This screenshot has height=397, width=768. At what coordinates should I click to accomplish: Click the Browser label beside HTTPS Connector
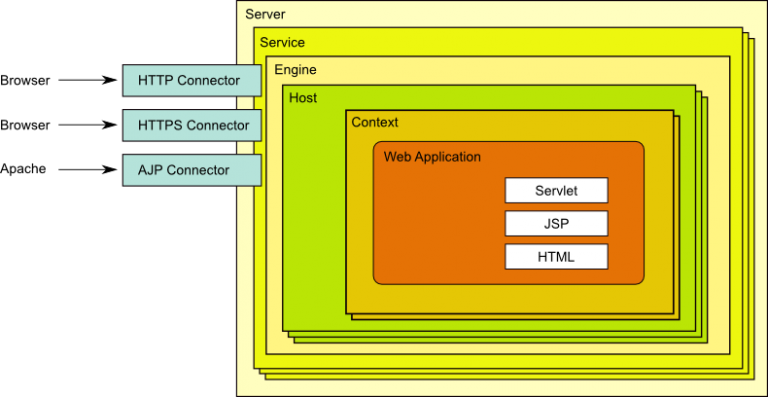pyautogui.click(x=25, y=125)
